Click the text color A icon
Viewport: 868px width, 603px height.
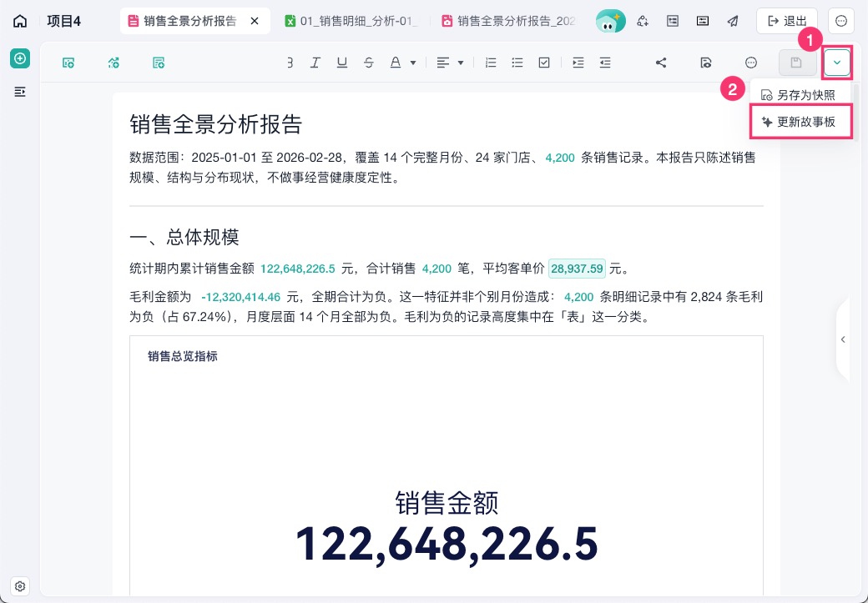click(396, 63)
